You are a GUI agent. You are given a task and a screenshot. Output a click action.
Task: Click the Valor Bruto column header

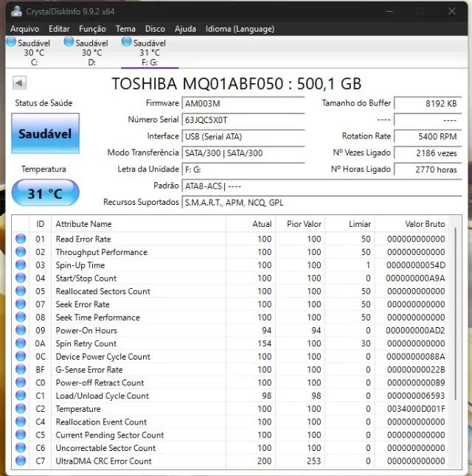click(x=412, y=224)
